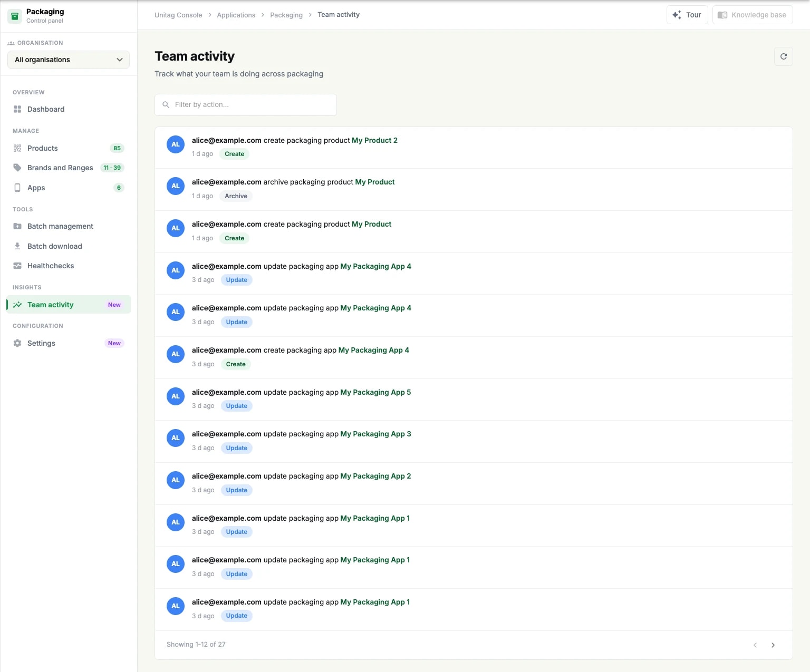
Task: Click the Products count badge 85
Action: (x=117, y=148)
